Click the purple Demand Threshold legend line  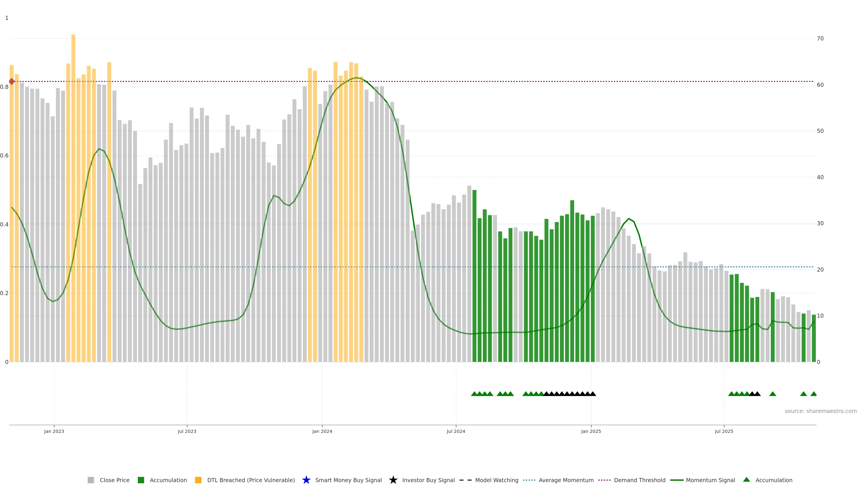coord(604,480)
